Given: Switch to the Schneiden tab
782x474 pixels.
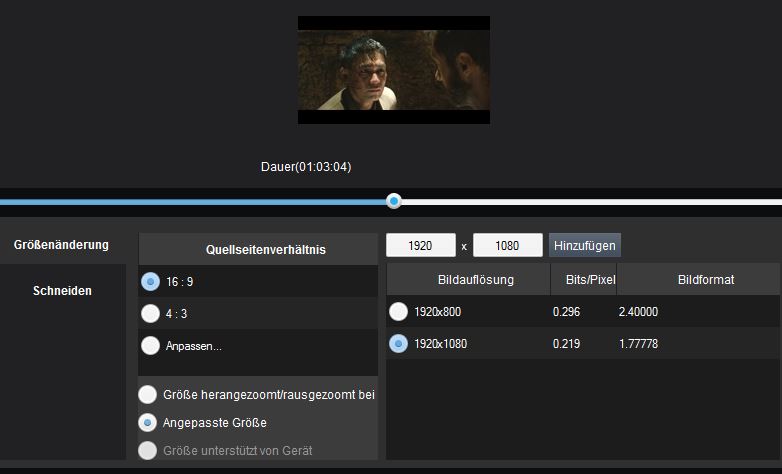Looking at the screenshot, I should [63, 291].
